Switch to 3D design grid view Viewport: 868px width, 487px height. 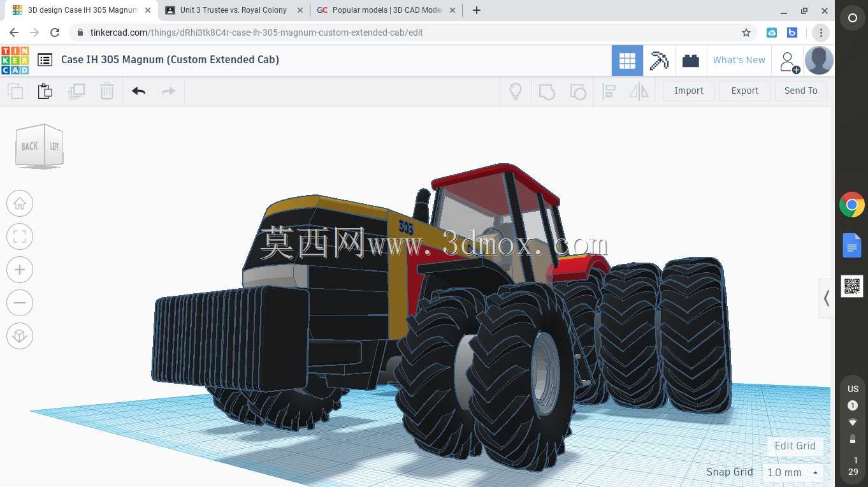tap(627, 61)
